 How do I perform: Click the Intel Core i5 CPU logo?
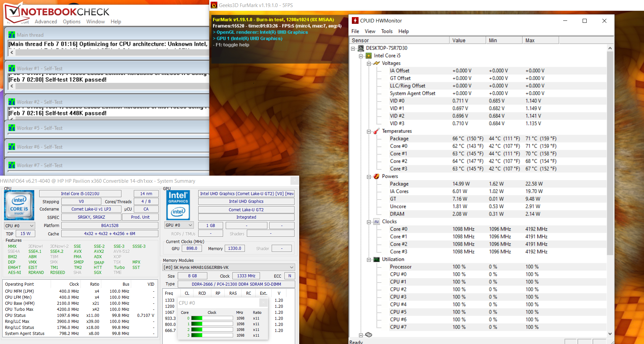coord(19,205)
